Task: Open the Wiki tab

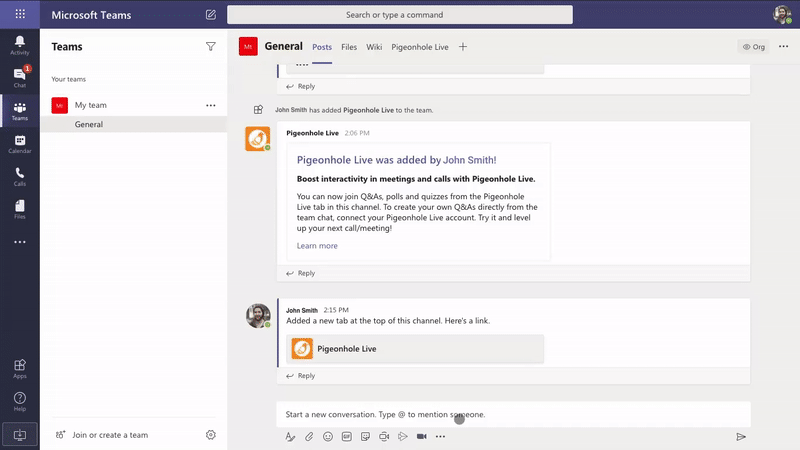Action: pos(374,47)
